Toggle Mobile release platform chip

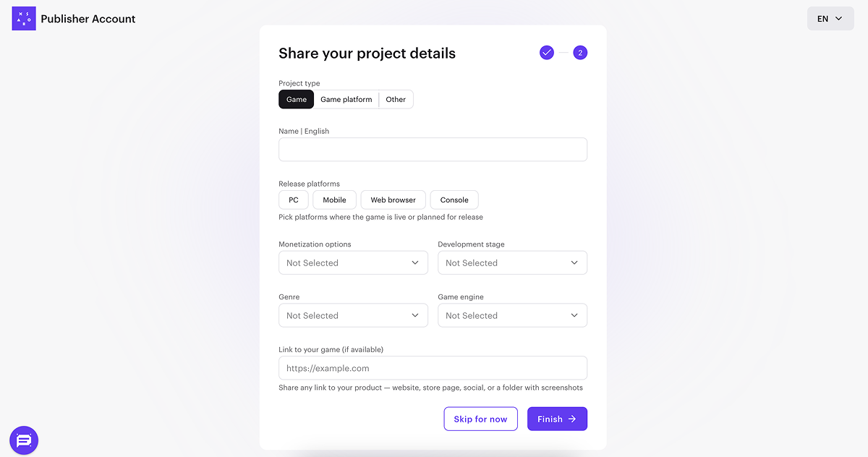point(334,200)
